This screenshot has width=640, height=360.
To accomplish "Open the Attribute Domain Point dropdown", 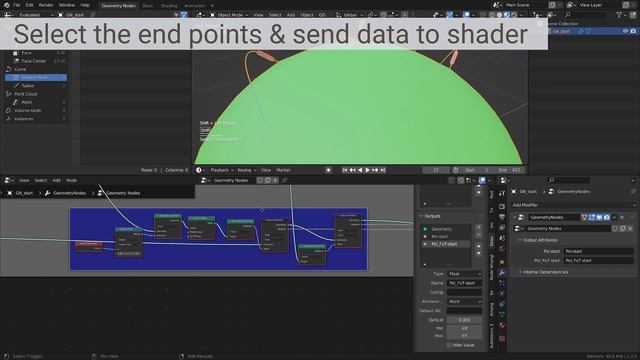I will click(x=464, y=302).
